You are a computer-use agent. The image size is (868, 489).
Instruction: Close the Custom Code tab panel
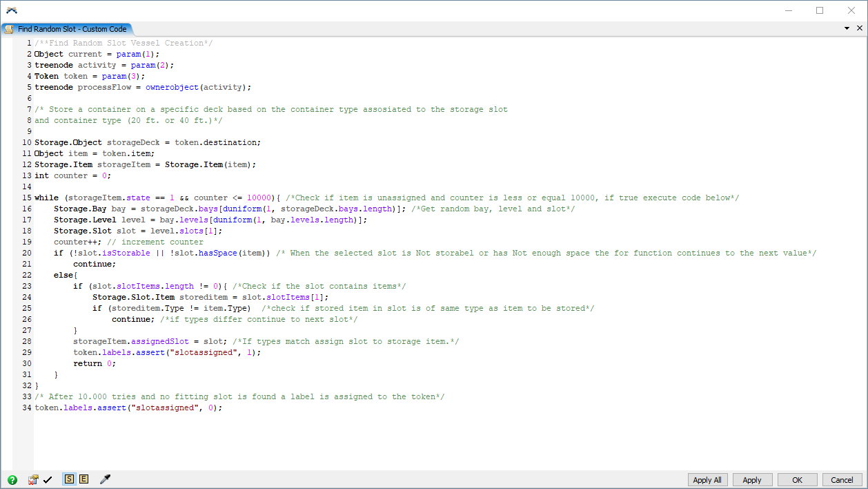tap(859, 29)
